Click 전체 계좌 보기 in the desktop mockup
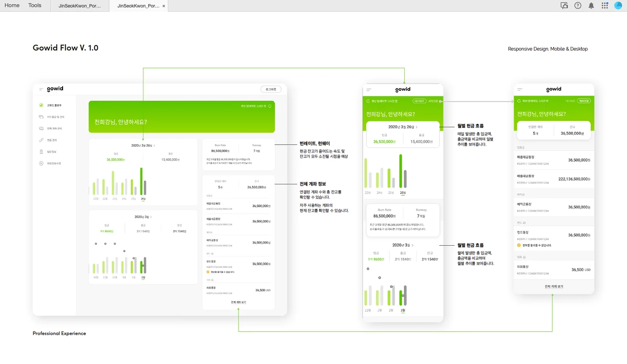627x364 pixels. click(x=238, y=302)
